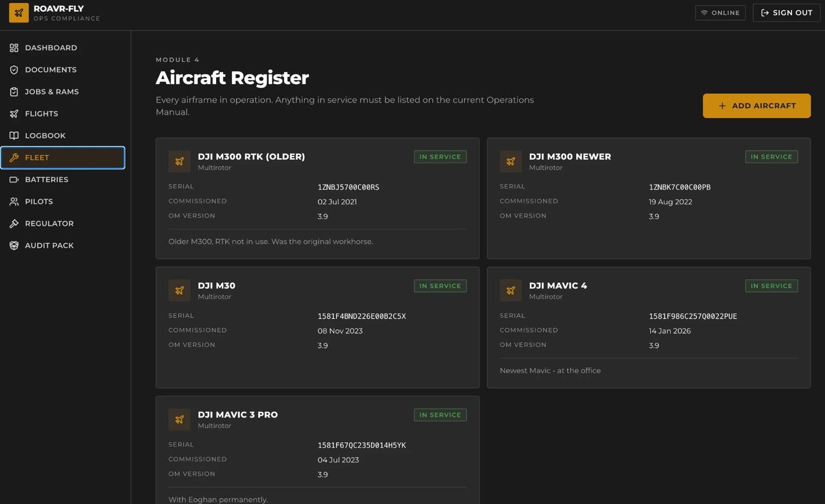Click the Flights drone icon in sidebar

(14, 114)
